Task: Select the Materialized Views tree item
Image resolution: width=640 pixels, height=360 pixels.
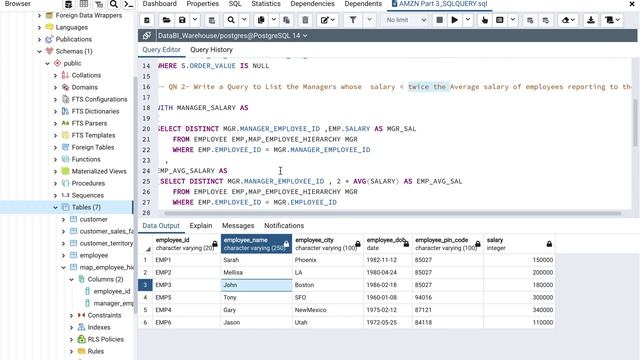Action: coord(99,171)
